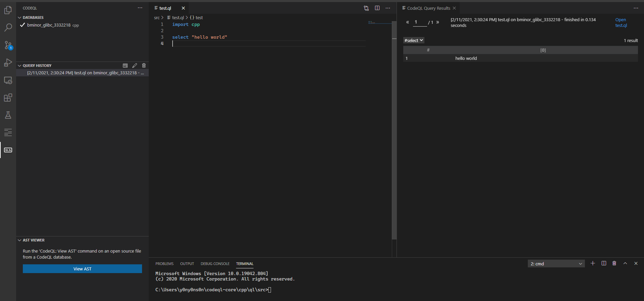This screenshot has width=644, height=301.
Task: Open the terminal selector '2: cmd' dropdown
Action: 556,264
